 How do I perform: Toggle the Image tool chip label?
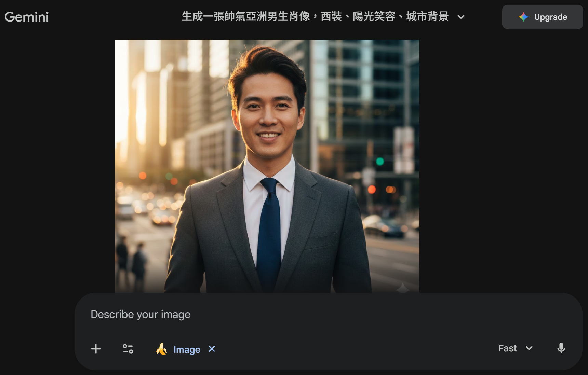pyautogui.click(x=187, y=349)
